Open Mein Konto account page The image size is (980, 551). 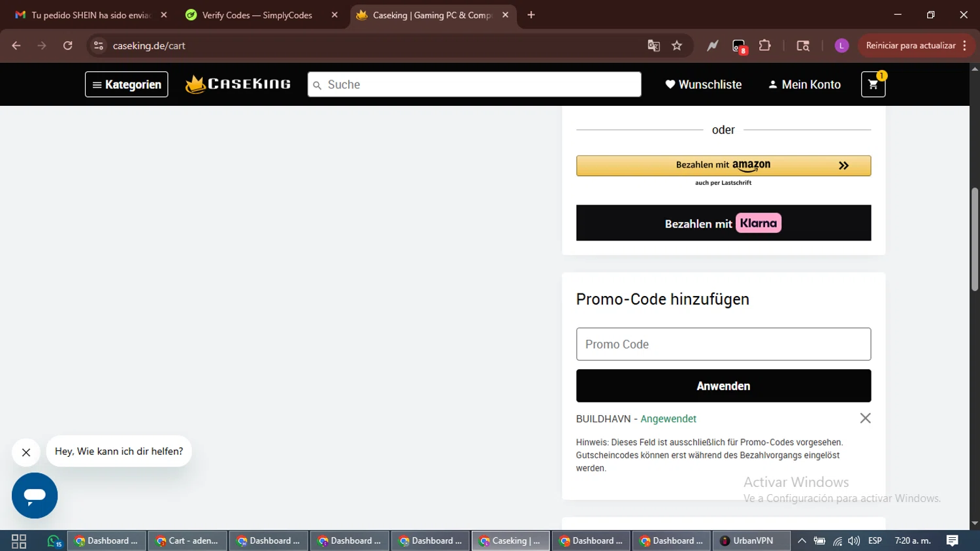click(x=804, y=84)
